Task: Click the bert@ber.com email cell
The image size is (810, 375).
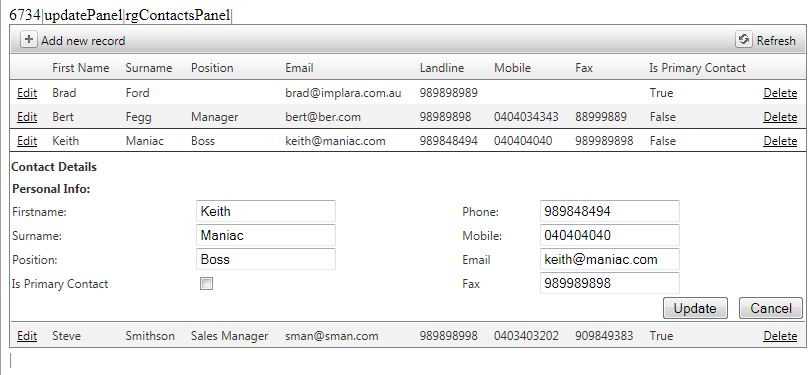Action: [323, 117]
